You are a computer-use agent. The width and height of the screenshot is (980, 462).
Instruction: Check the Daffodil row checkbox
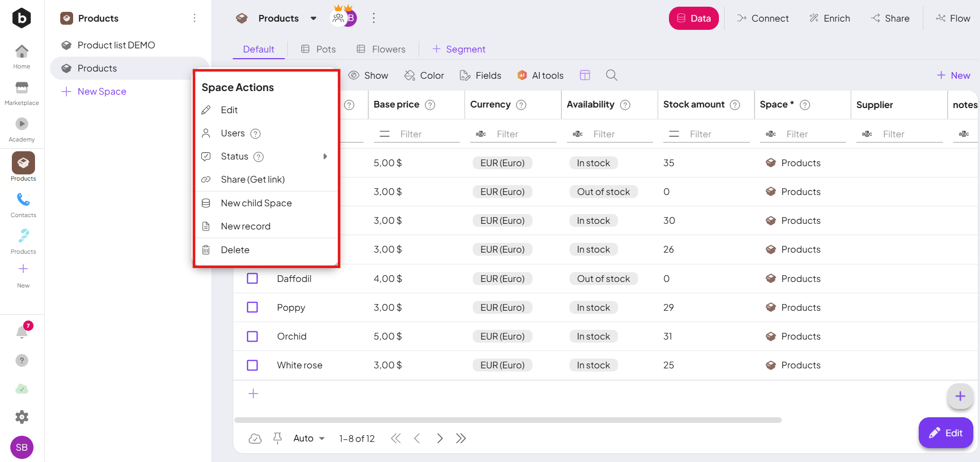pos(252,278)
